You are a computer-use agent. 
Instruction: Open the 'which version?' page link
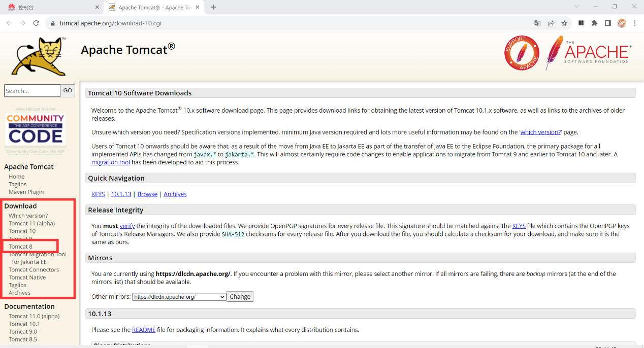coord(540,132)
